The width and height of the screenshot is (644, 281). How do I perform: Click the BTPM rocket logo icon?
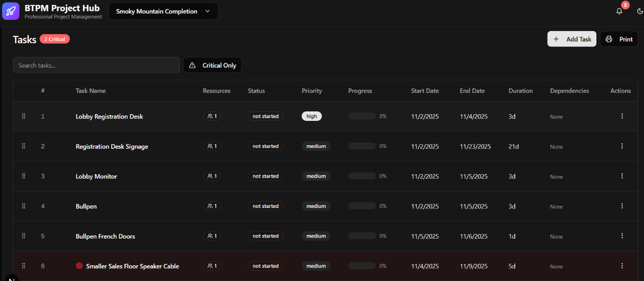click(11, 11)
